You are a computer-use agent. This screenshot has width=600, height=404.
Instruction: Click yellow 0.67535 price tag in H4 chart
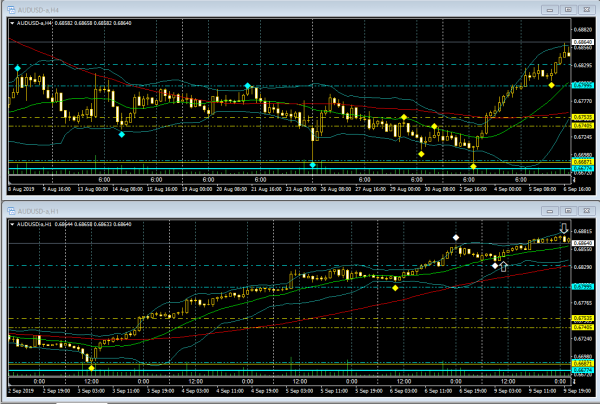pos(583,117)
